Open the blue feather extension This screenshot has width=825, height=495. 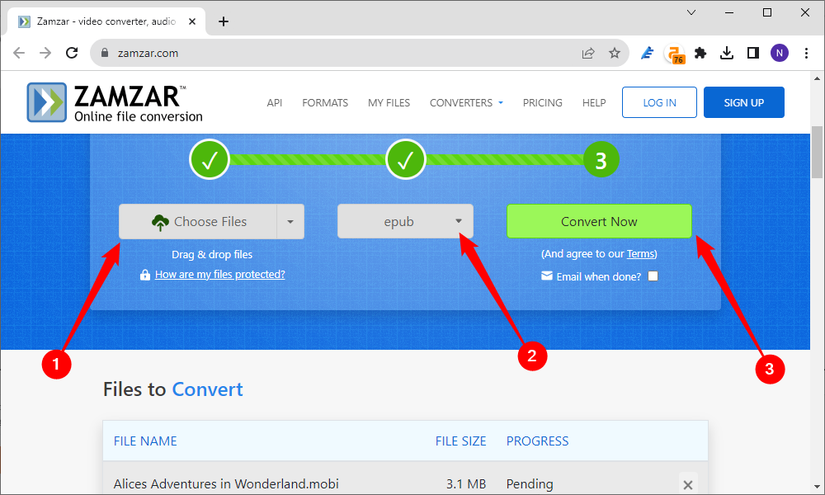pyautogui.click(x=647, y=53)
